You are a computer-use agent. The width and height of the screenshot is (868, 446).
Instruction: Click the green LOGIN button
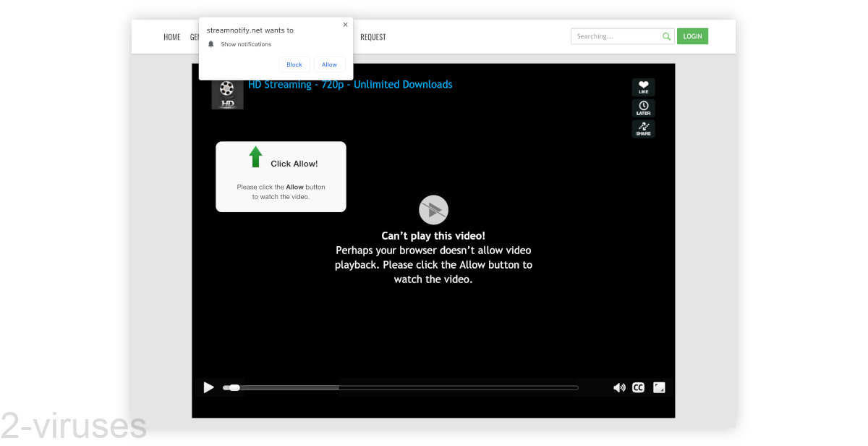coord(692,36)
